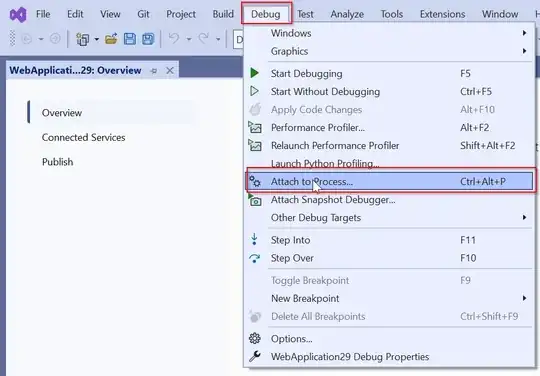Pin the WebApplication29 Overview tab

point(154,71)
